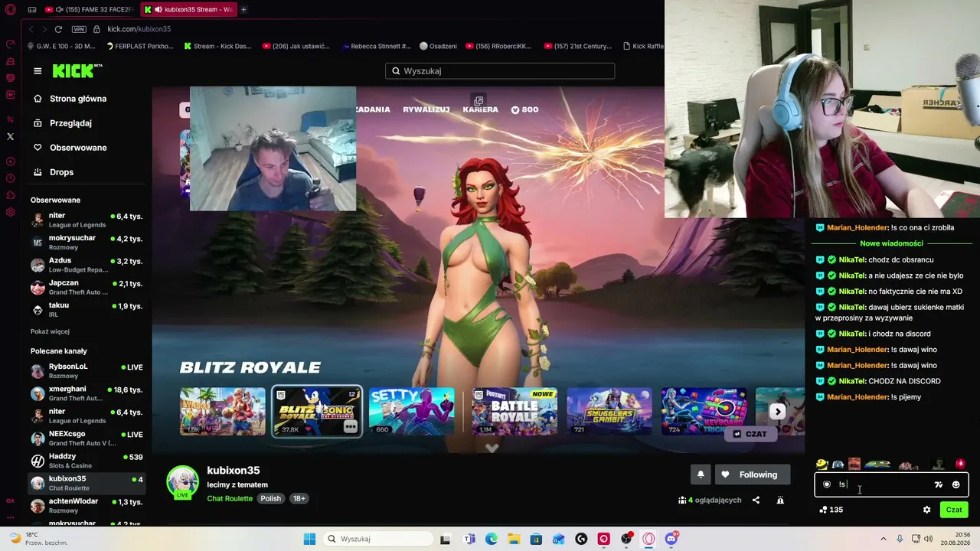Open chat settings gear icon

(926, 510)
